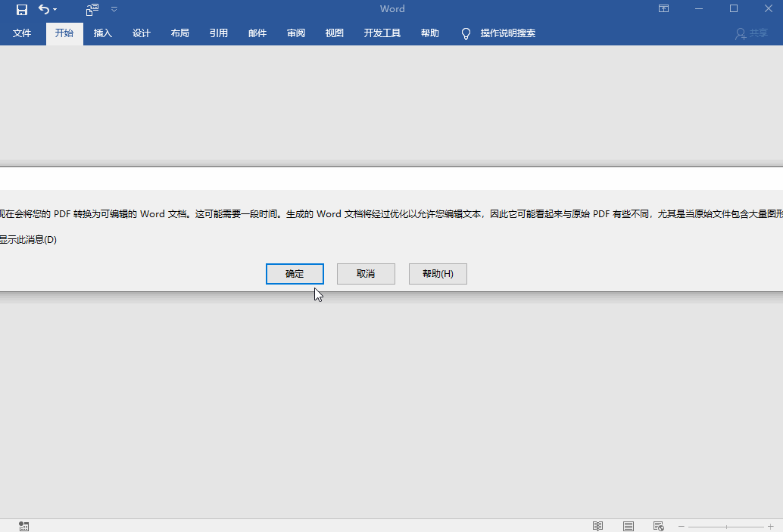The width and height of the screenshot is (783, 532).
Task: Click the macro recording icon in status bar
Action: click(x=23, y=526)
